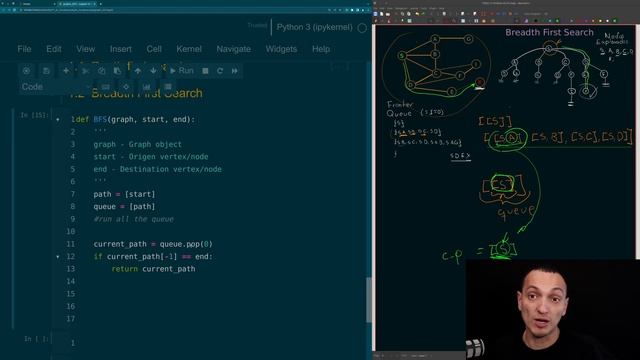Paste cell below using the paste icon

click(x=117, y=71)
